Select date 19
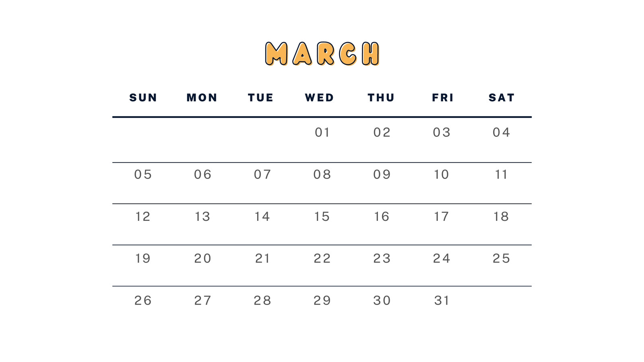Image resolution: width=644 pixels, height=362 pixels. pyautogui.click(x=143, y=258)
